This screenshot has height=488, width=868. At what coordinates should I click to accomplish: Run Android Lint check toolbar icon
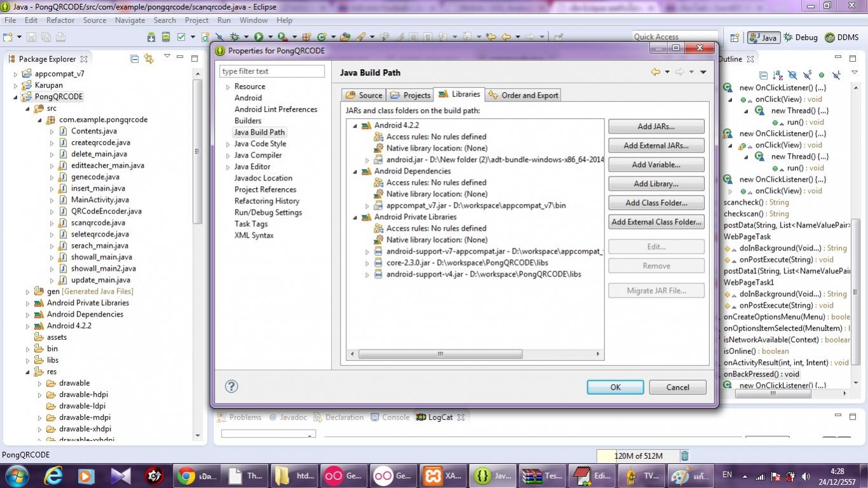point(181,37)
